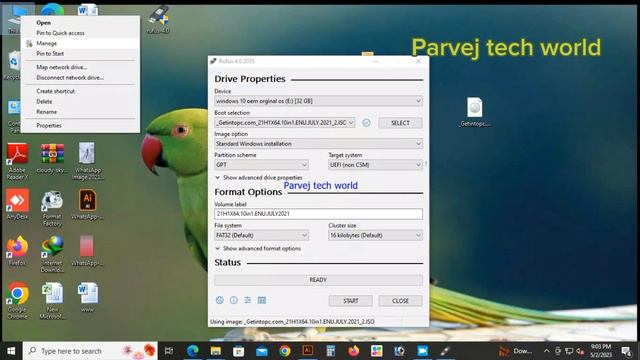640x360 pixels.
Task: Click the CLOSE button in Rufus
Action: click(x=400, y=301)
